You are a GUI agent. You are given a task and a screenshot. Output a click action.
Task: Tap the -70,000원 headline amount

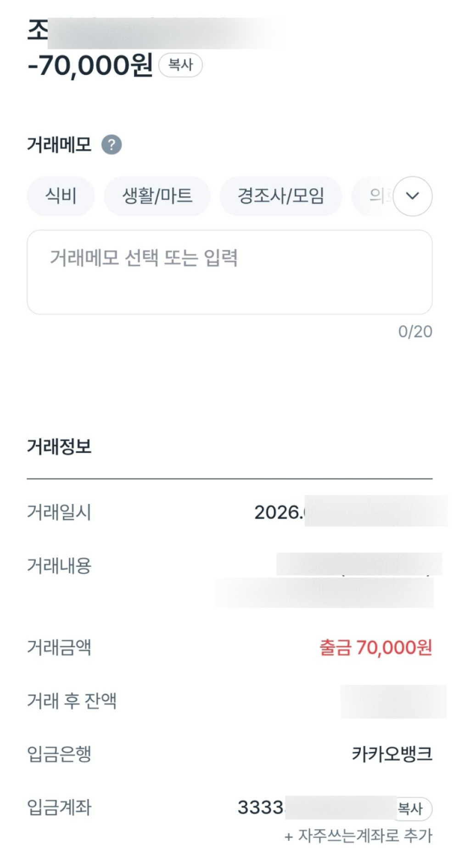click(90, 65)
